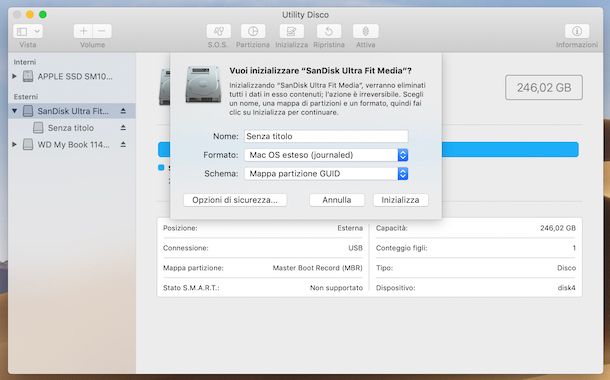The image size is (610, 380).
Task: Open the Vista sidebar view button
Action: click(28, 31)
